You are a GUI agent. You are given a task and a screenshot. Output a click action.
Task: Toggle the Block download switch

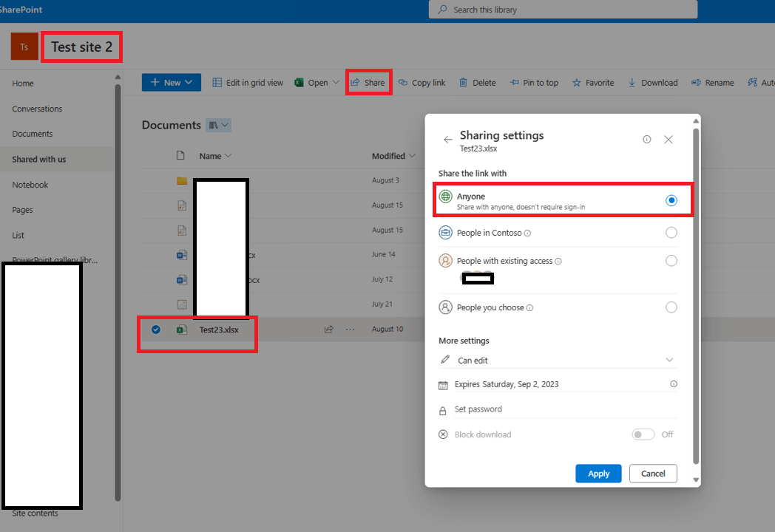click(x=643, y=434)
